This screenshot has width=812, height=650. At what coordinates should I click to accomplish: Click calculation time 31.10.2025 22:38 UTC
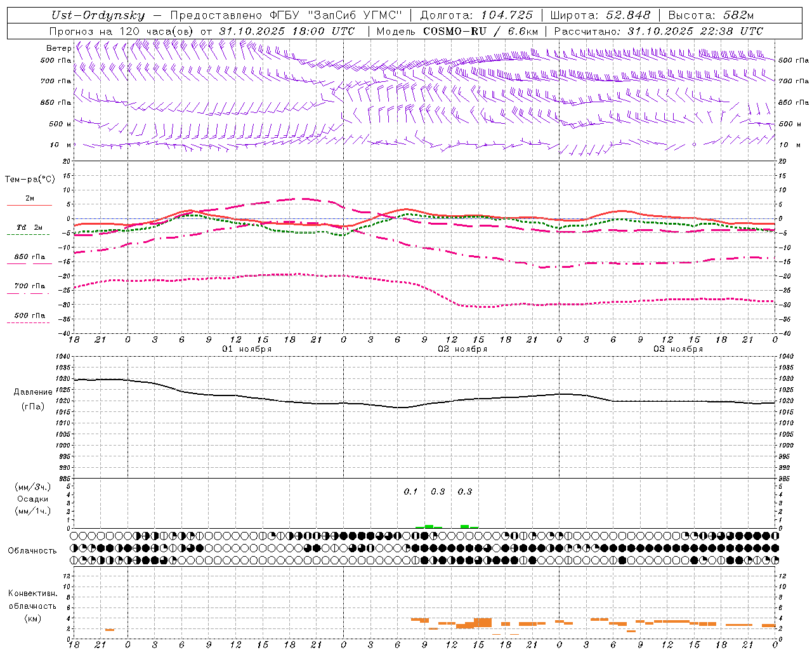[695, 30]
